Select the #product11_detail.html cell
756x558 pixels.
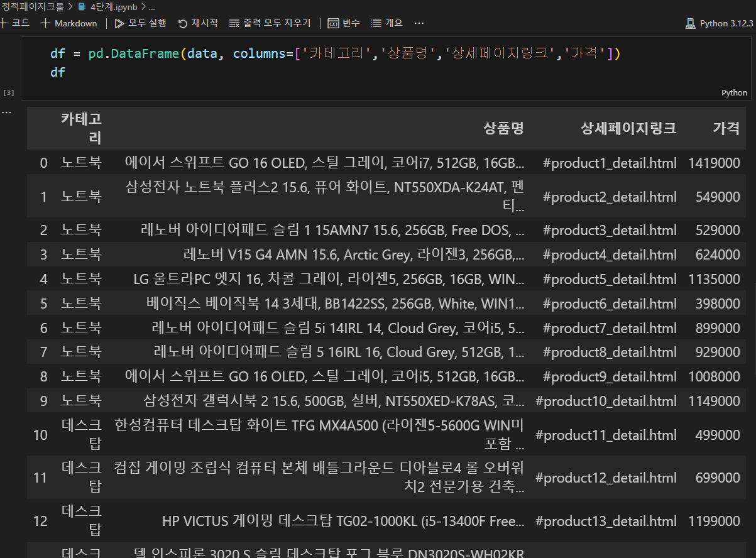point(606,435)
